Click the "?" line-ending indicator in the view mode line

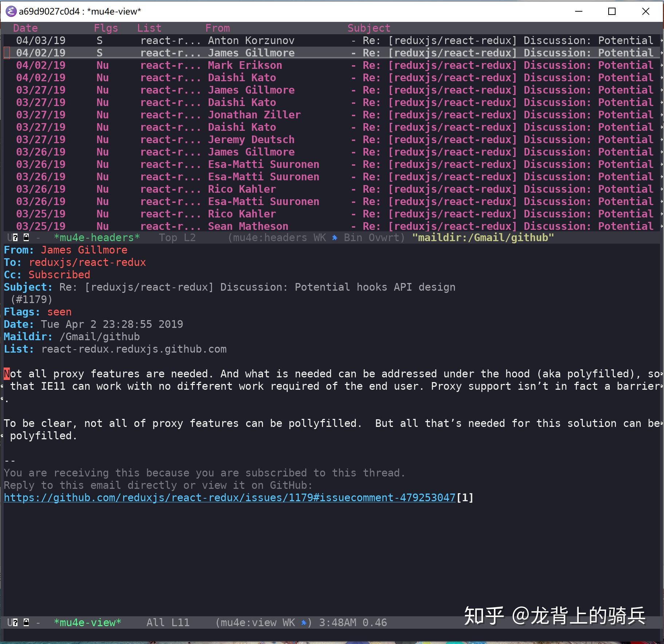pyautogui.click(x=15, y=623)
